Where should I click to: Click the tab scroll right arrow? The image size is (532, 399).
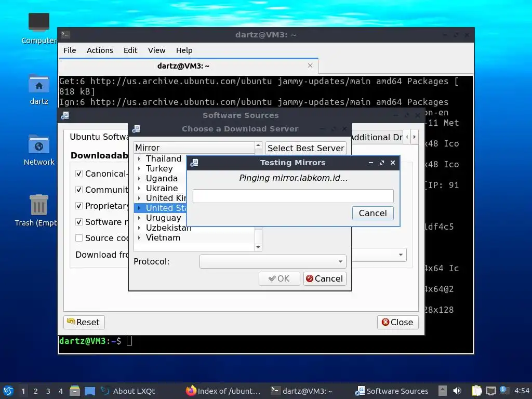point(414,137)
